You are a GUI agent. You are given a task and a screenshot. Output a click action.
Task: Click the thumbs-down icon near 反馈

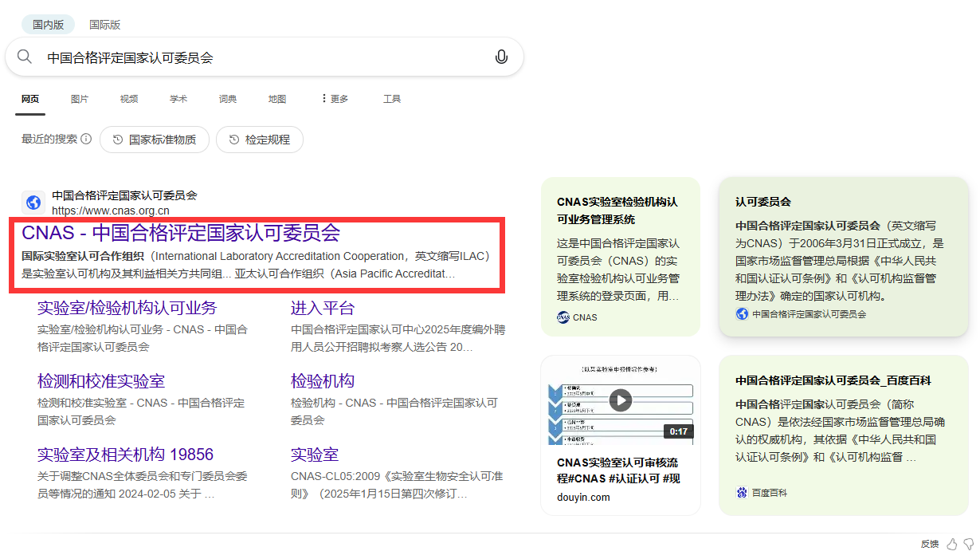tap(969, 544)
